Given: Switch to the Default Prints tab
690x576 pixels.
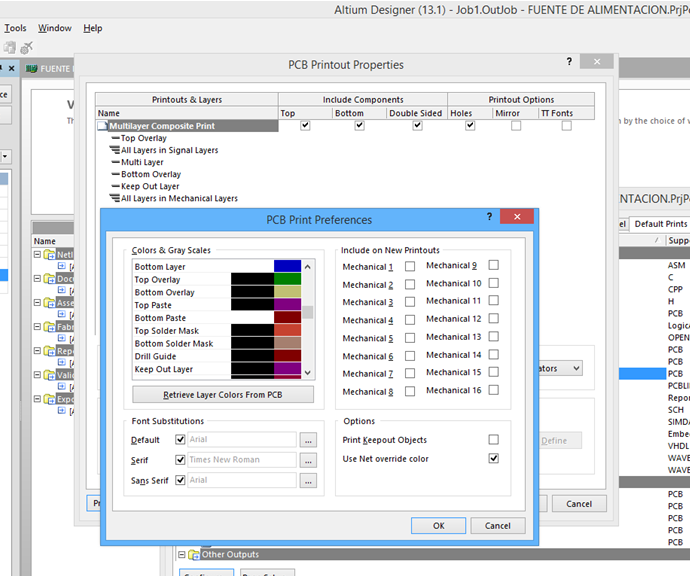Looking at the screenshot, I should (661, 224).
